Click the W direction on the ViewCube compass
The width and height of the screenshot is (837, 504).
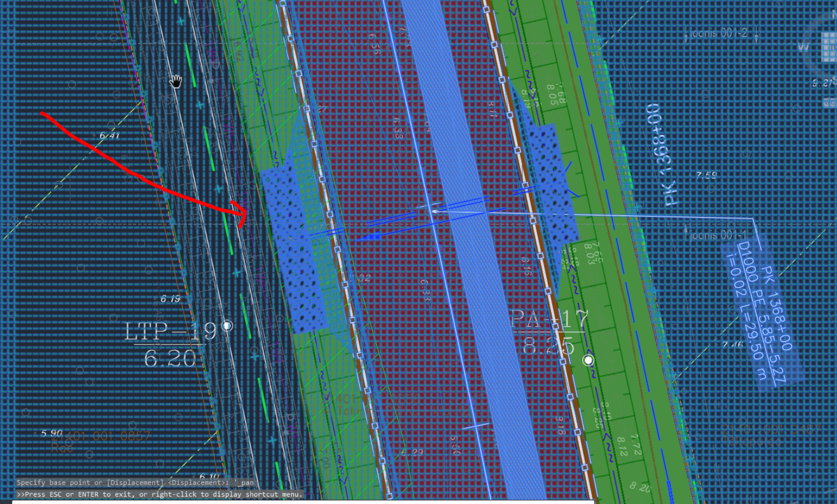[803, 47]
